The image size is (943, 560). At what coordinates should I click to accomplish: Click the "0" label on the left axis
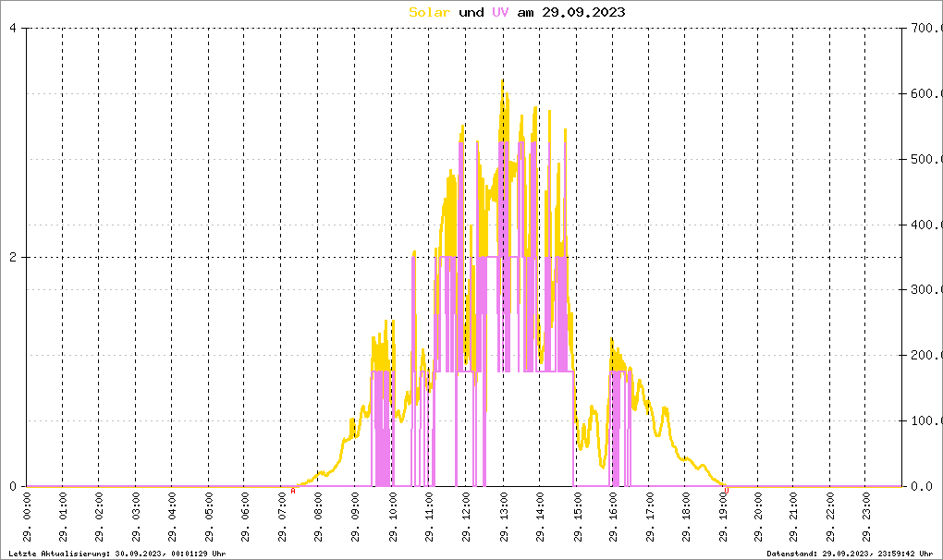click(13, 486)
